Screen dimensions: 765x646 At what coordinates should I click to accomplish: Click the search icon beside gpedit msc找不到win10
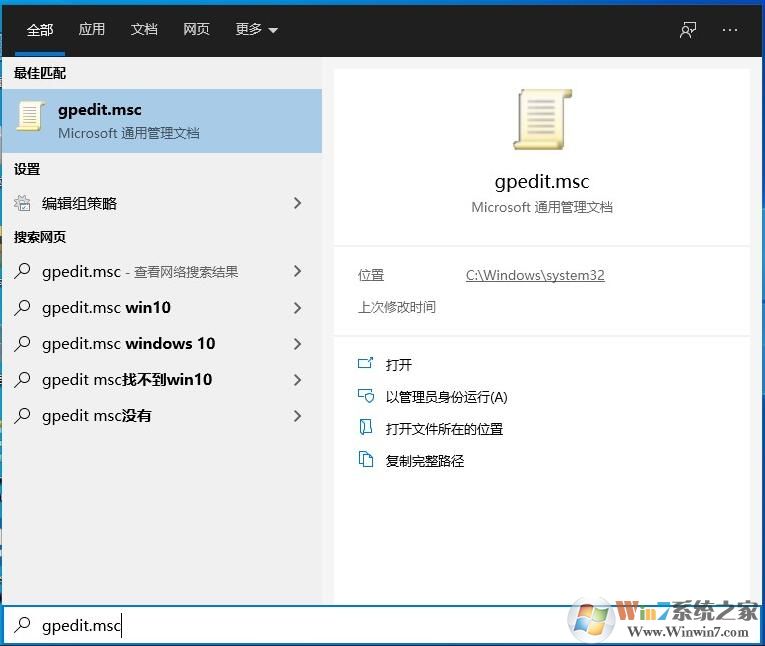22,380
